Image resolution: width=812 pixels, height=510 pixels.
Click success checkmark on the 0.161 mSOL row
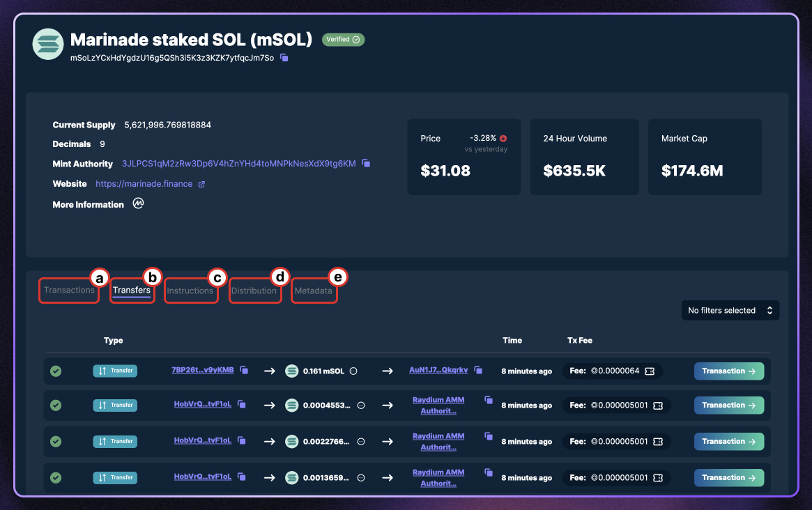pos(56,371)
